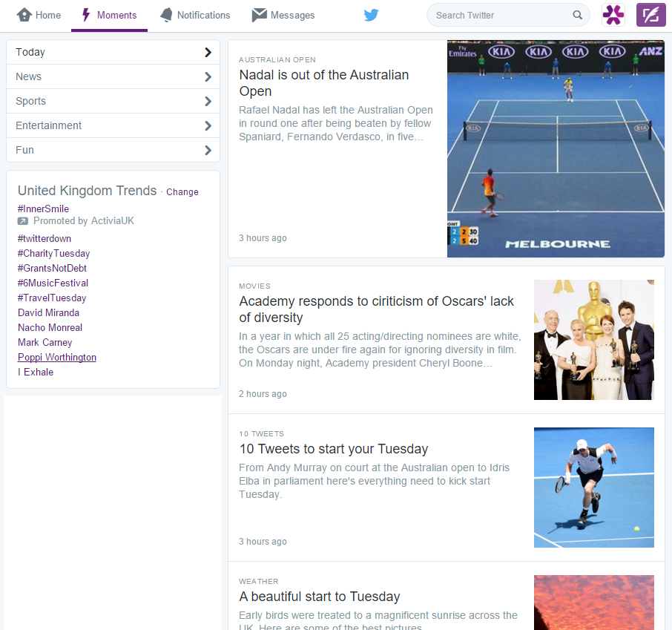Click the Home house icon

click(24, 15)
